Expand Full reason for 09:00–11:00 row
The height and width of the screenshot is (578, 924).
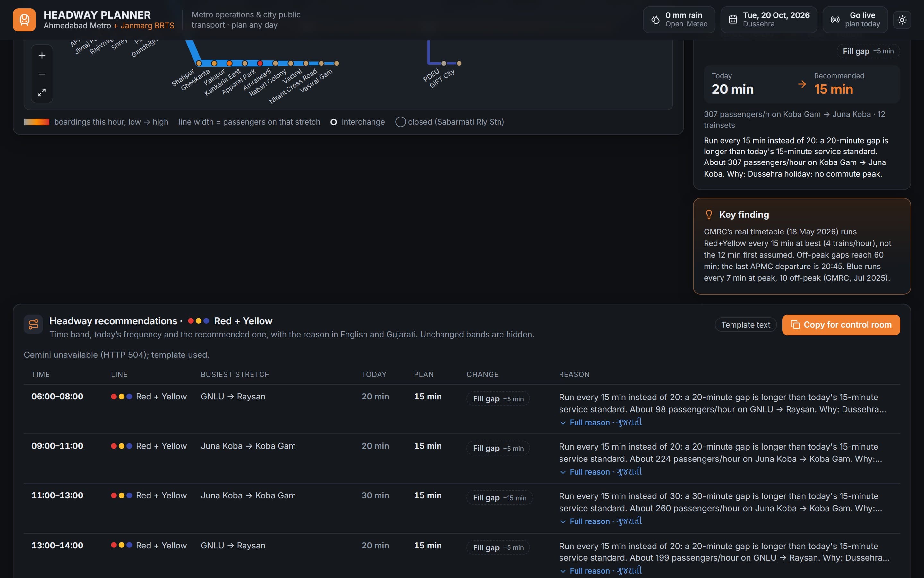[601, 472]
